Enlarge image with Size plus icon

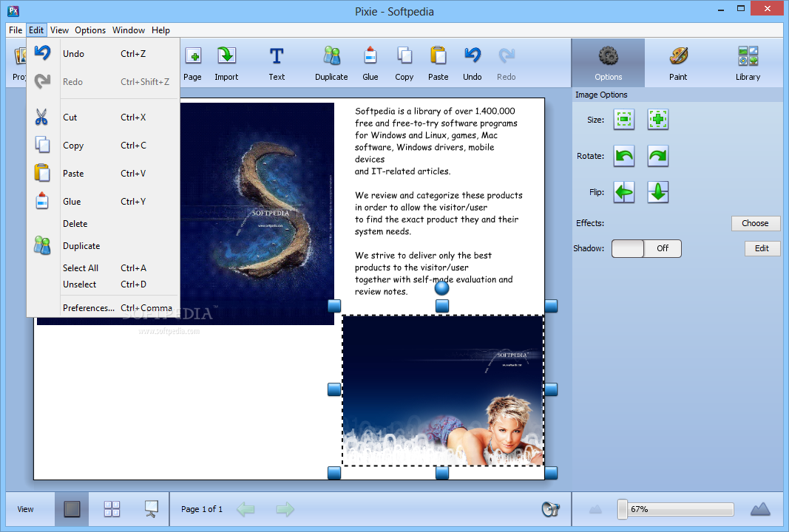[x=658, y=120]
